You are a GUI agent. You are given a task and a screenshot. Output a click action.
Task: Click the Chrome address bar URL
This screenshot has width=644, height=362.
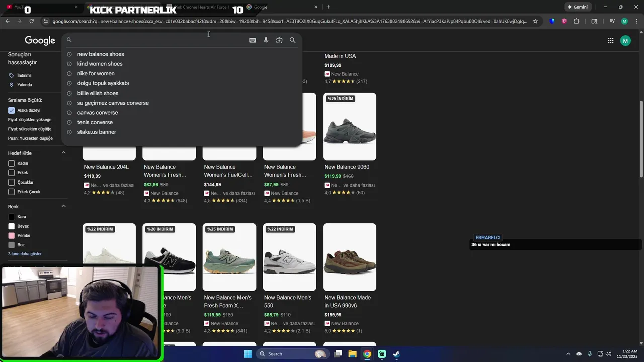click(x=290, y=21)
